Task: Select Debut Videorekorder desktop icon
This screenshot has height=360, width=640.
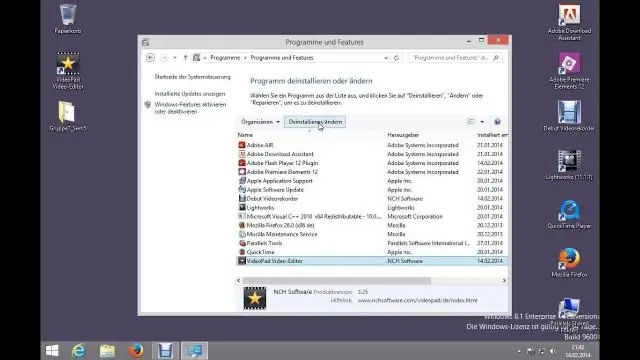Action: [569, 116]
